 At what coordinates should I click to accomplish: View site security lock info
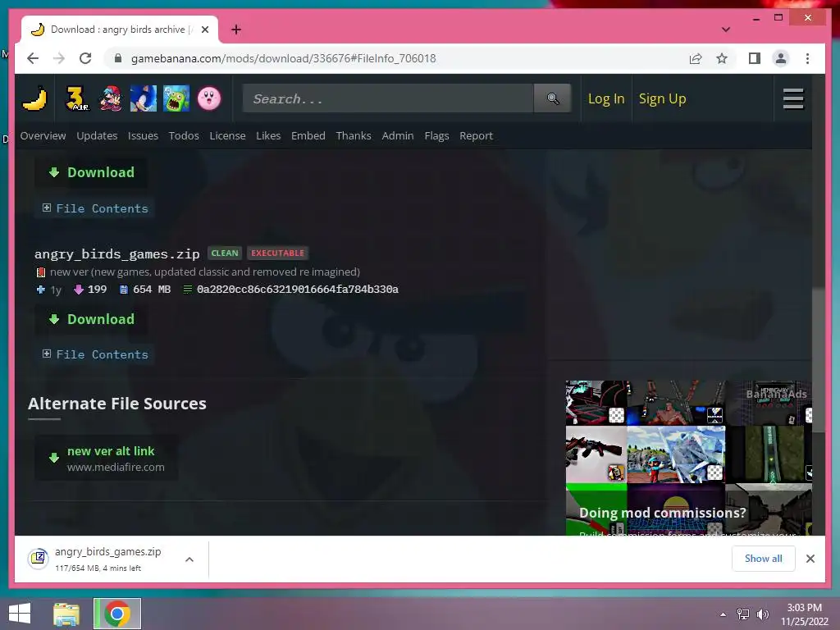[x=118, y=58]
